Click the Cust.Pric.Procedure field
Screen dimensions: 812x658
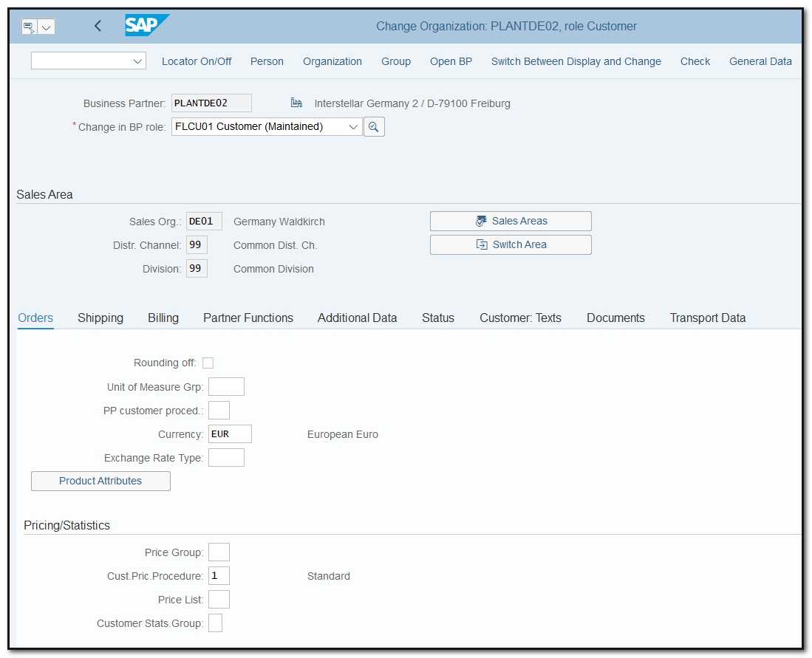[x=219, y=576]
